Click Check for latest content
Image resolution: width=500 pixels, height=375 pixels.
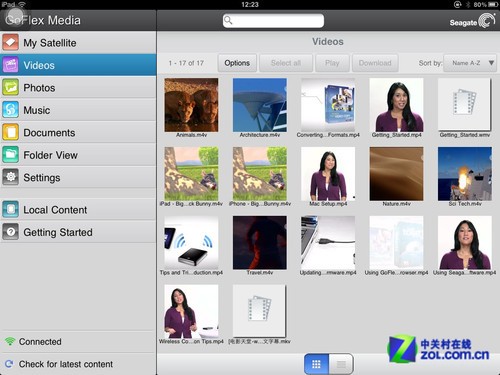66,364
